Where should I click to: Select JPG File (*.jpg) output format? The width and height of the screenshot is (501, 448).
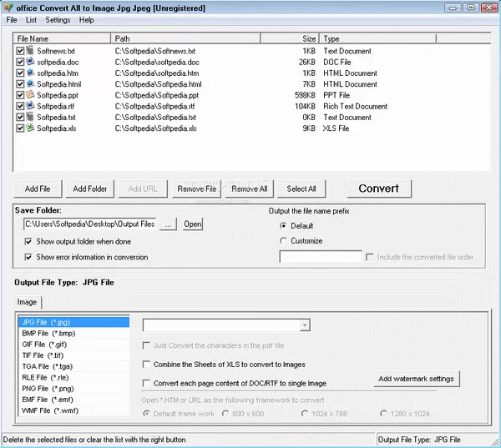pyautogui.click(x=73, y=322)
